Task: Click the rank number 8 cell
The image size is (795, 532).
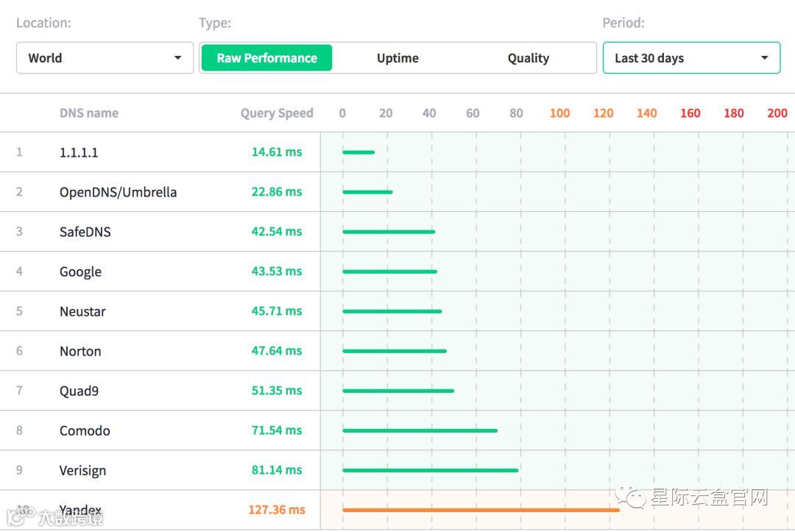Action: click(x=19, y=430)
